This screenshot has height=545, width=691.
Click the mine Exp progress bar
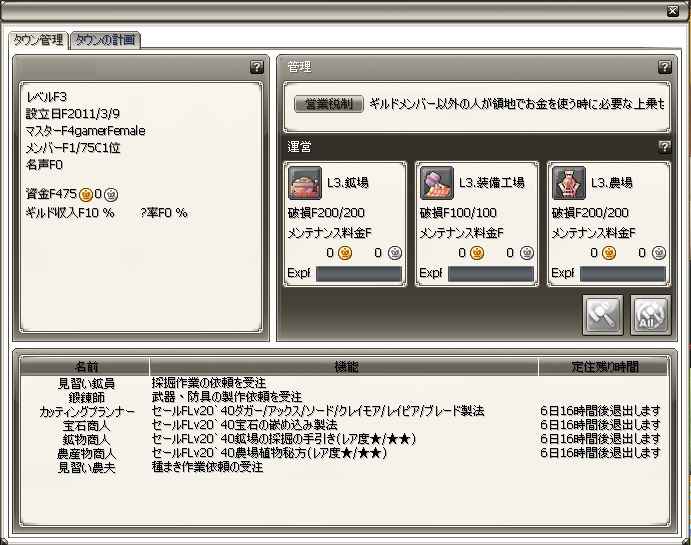click(x=359, y=274)
